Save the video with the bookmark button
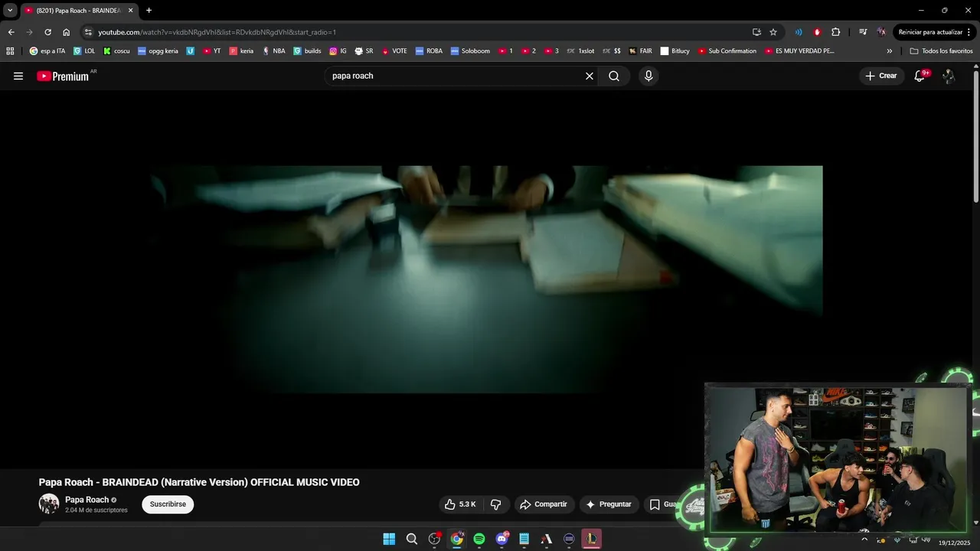 (x=663, y=504)
